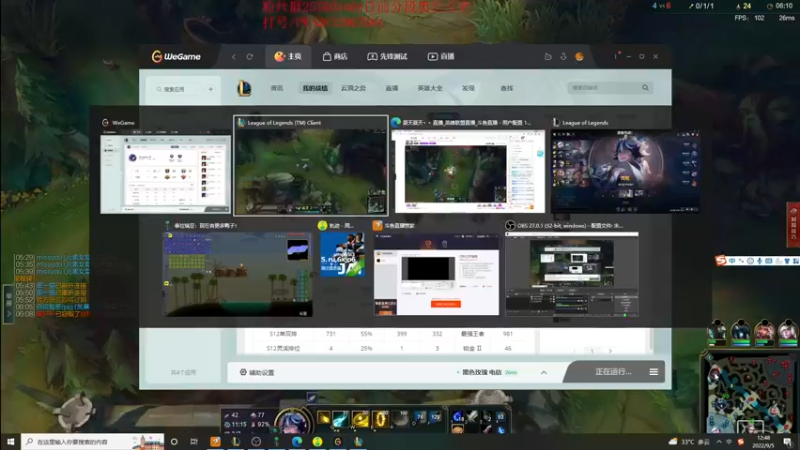Focus the 搜索应用 search field

(179, 89)
